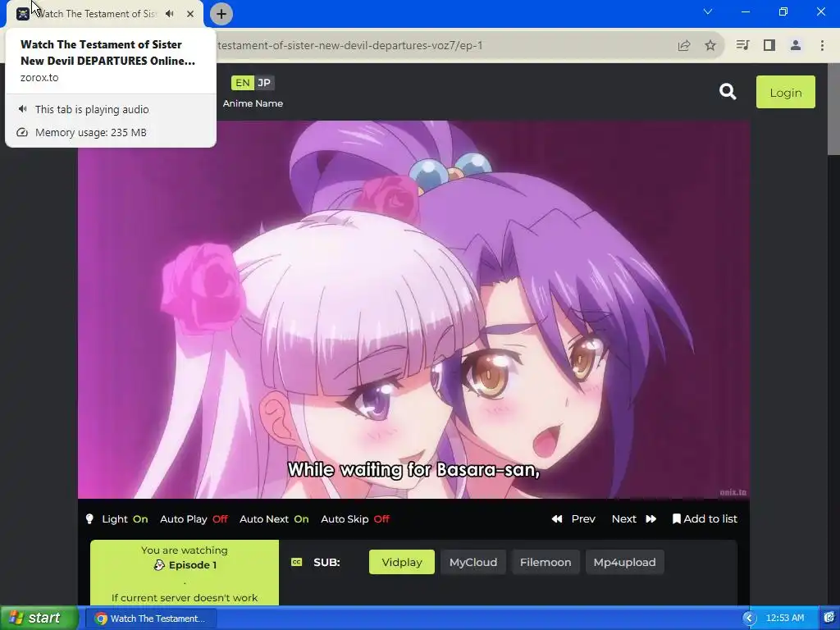This screenshot has height=630, width=840.
Task: Open a new browser tab
Action: [221, 14]
